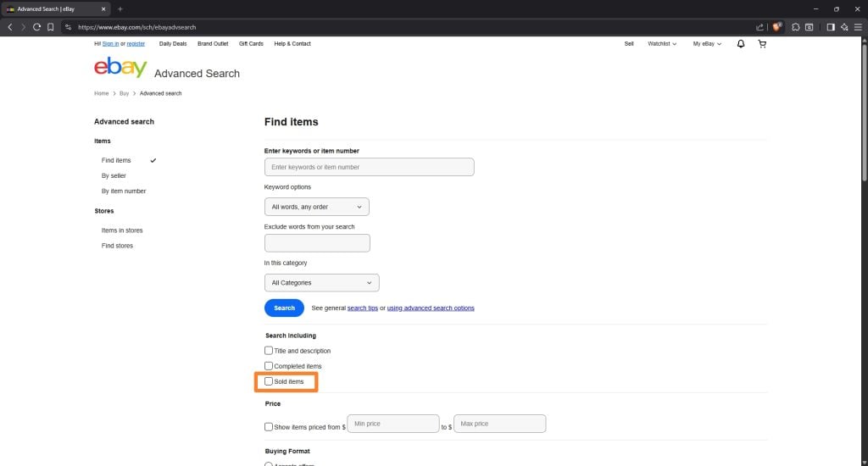Screen dimensions: 868x466
Task: Reload the page with the refresh icon
Action: click(36, 27)
